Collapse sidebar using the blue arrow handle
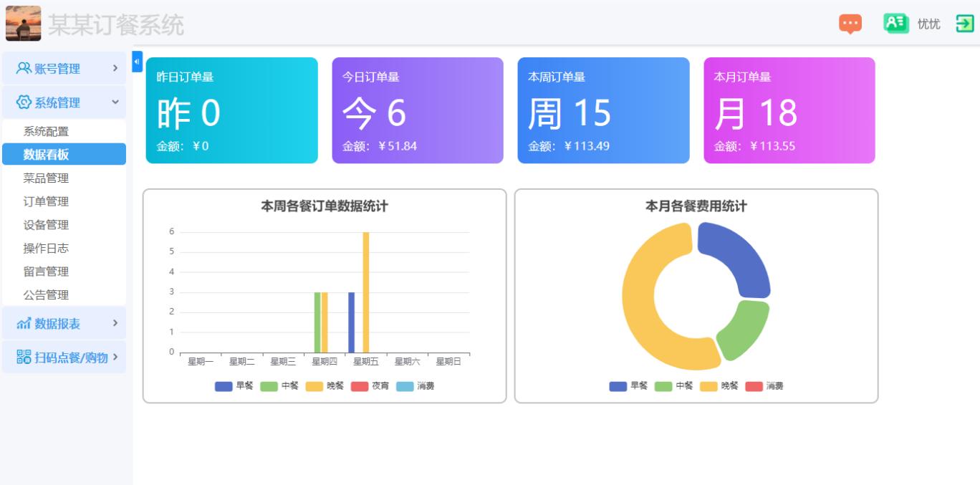The height and width of the screenshot is (485, 980). click(x=137, y=62)
